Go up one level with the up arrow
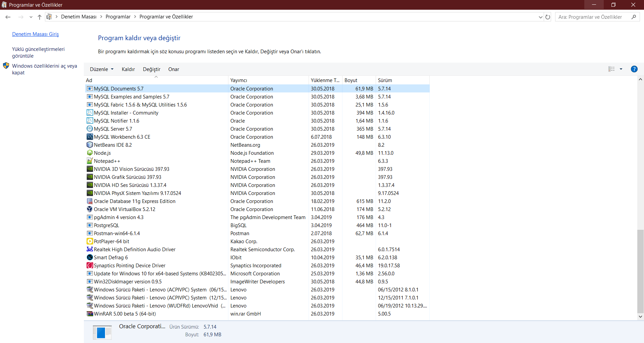The height and width of the screenshot is (343, 644). 40,17
